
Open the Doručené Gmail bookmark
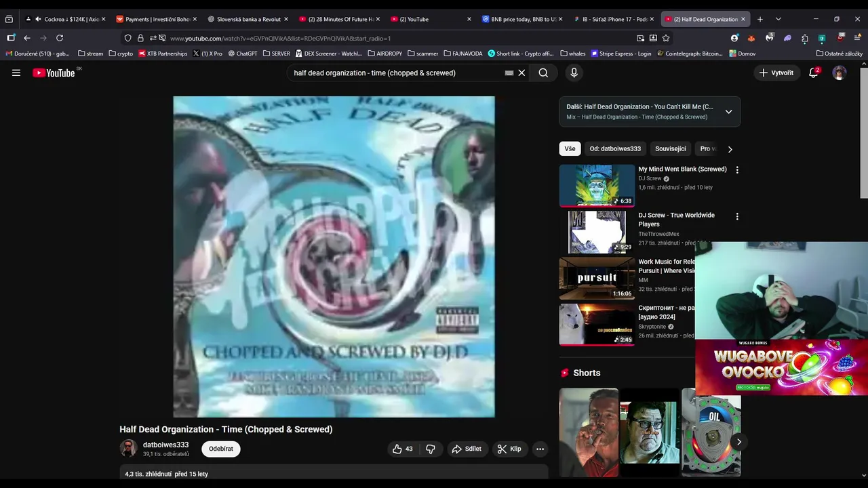(37, 54)
